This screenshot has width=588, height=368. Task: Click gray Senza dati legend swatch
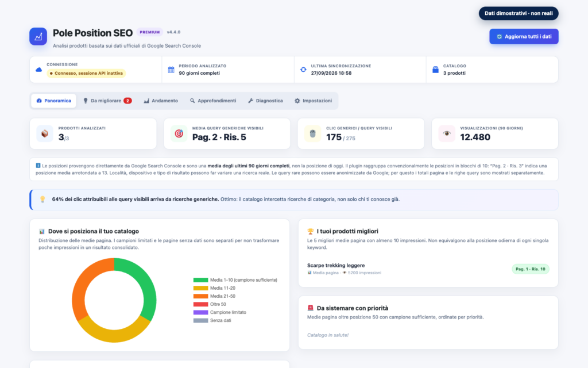200,320
